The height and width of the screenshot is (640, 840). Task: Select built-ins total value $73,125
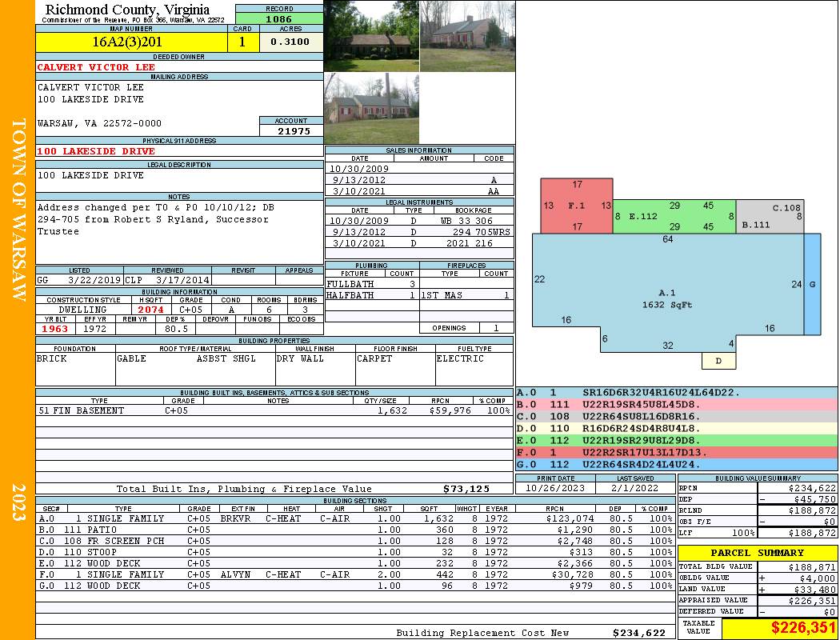[466, 489]
